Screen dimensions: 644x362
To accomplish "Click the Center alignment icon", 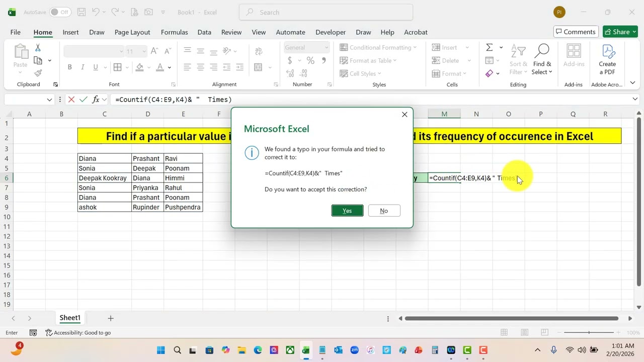I will [x=200, y=67].
